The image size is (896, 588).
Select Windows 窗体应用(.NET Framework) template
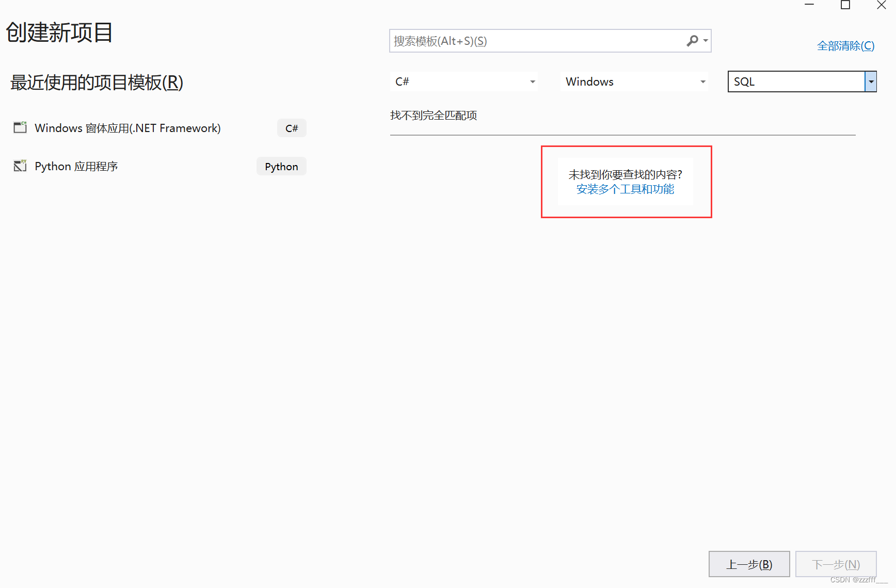[x=159, y=128]
